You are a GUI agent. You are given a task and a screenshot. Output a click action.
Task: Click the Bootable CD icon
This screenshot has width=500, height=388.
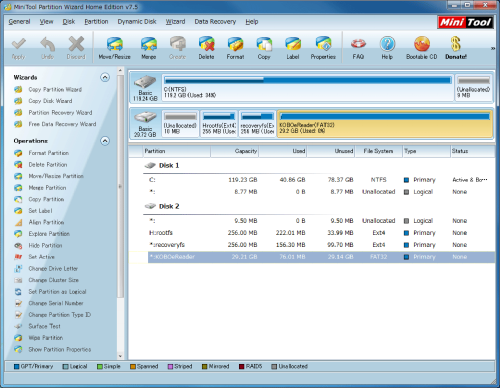coord(422,44)
